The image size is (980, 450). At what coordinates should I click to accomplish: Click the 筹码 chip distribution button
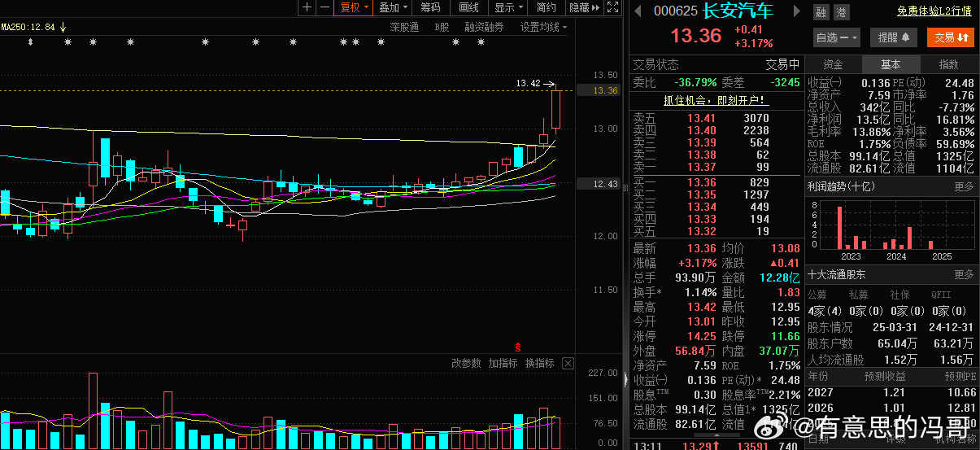coord(430,7)
